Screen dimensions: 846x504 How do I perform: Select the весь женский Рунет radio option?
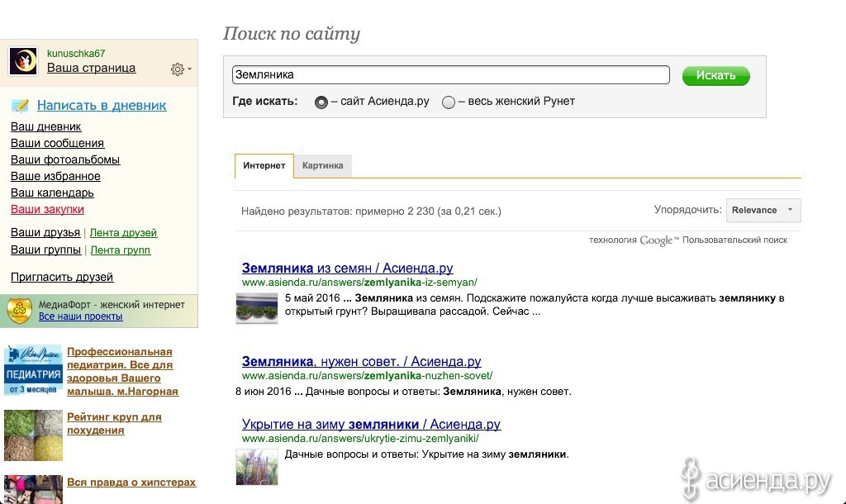pyautogui.click(x=449, y=102)
